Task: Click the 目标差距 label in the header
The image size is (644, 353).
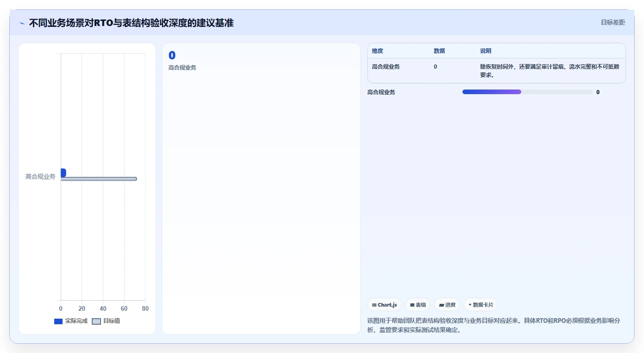Action: [612, 22]
